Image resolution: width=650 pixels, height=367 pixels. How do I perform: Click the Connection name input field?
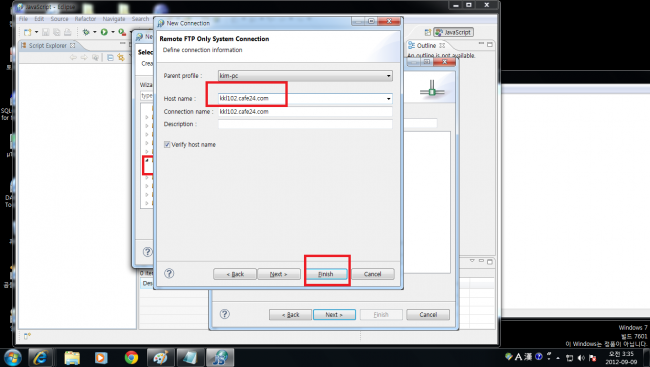(x=305, y=112)
